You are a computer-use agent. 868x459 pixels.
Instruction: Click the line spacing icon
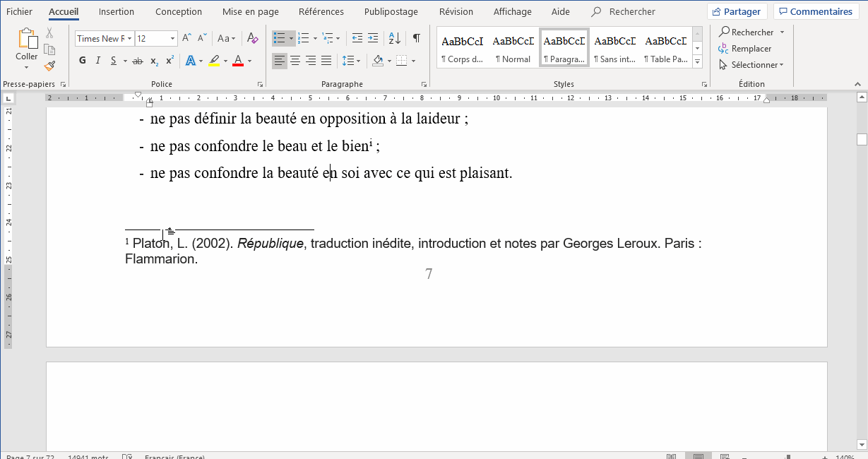point(347,61)
